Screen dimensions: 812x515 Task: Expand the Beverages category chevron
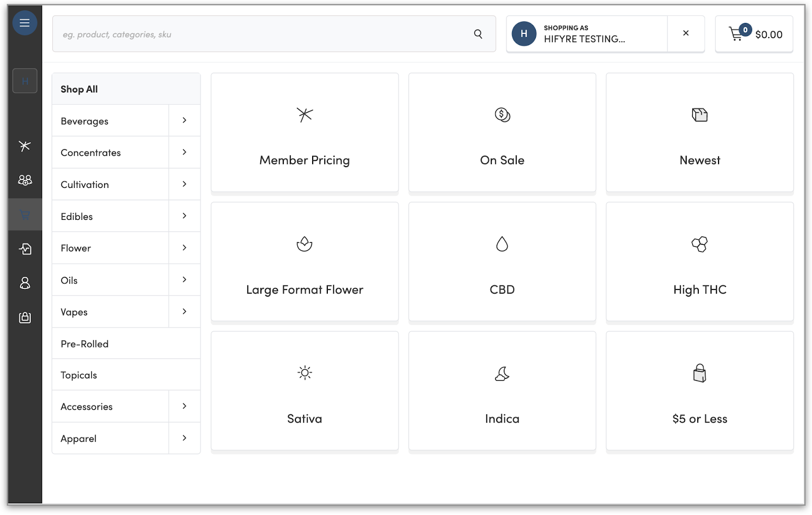tap(184, 120)
